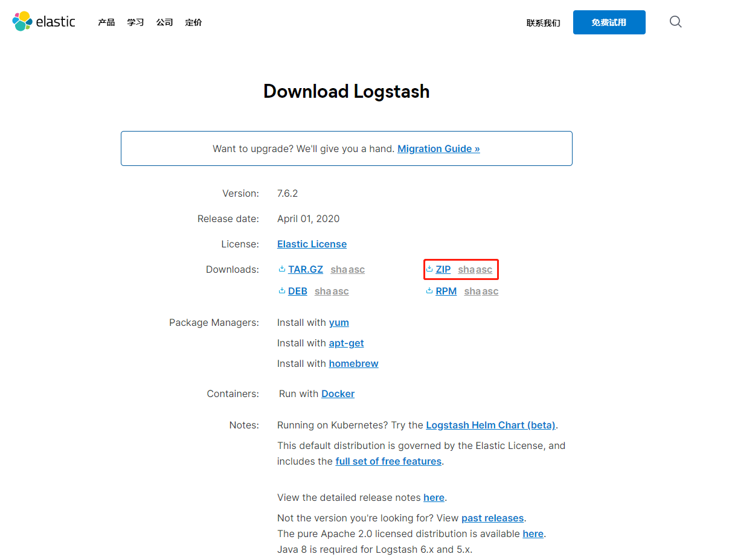Click the download icon next to DEB
729x560 pixels.
tap(281, 291)
